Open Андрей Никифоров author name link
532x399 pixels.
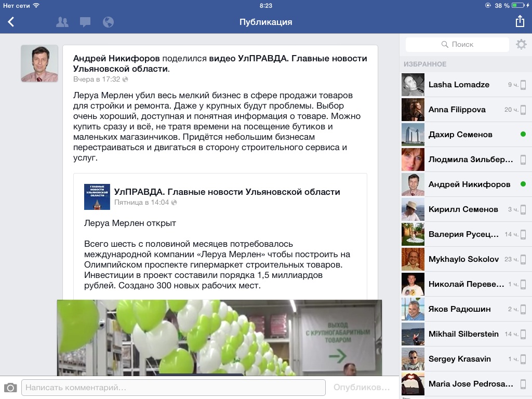click(117, 58)
